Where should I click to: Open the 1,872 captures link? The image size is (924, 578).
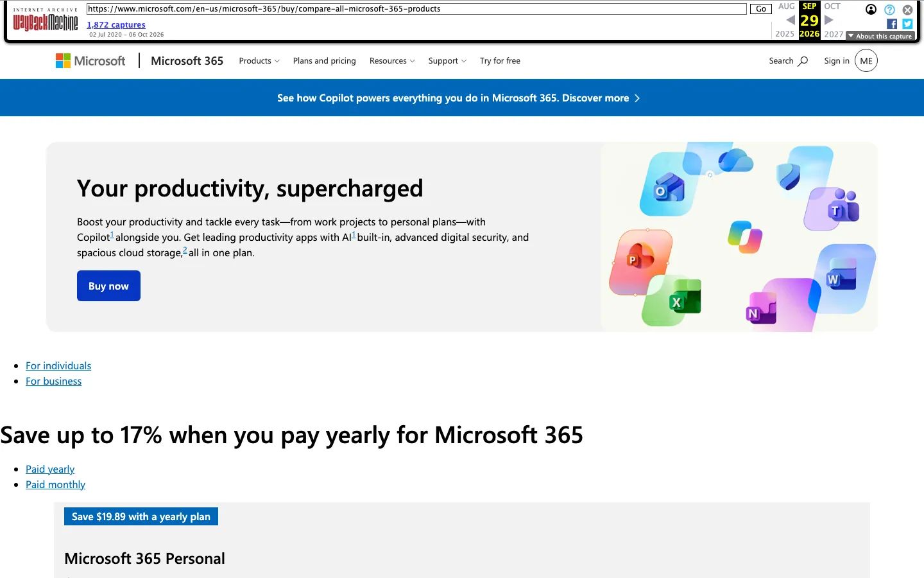(x=116, y=25)
